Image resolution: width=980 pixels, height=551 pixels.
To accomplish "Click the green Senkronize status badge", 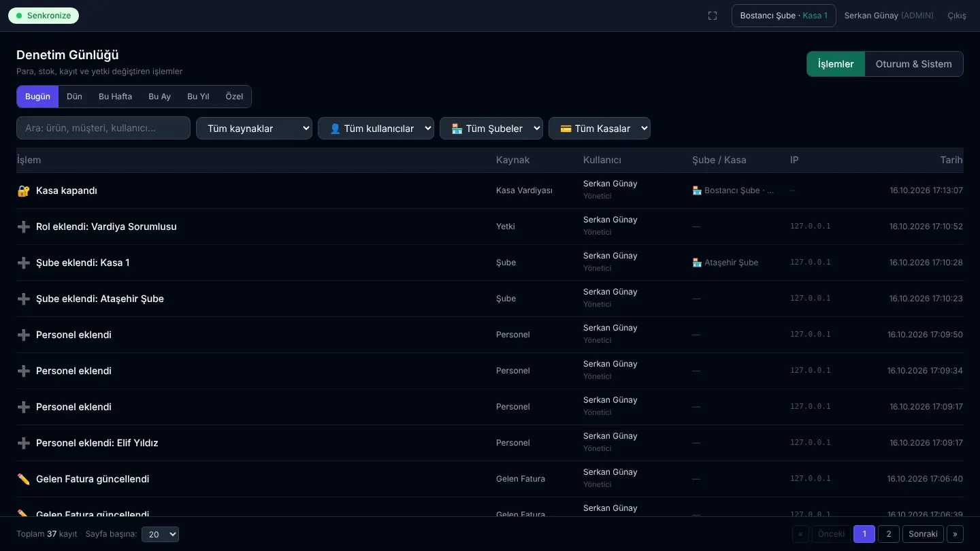I will [44, 16].
